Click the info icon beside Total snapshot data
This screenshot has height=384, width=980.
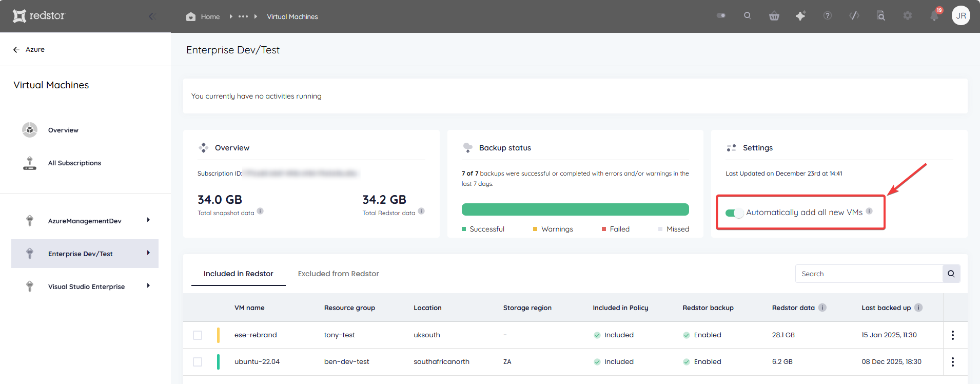click(260, 211)
